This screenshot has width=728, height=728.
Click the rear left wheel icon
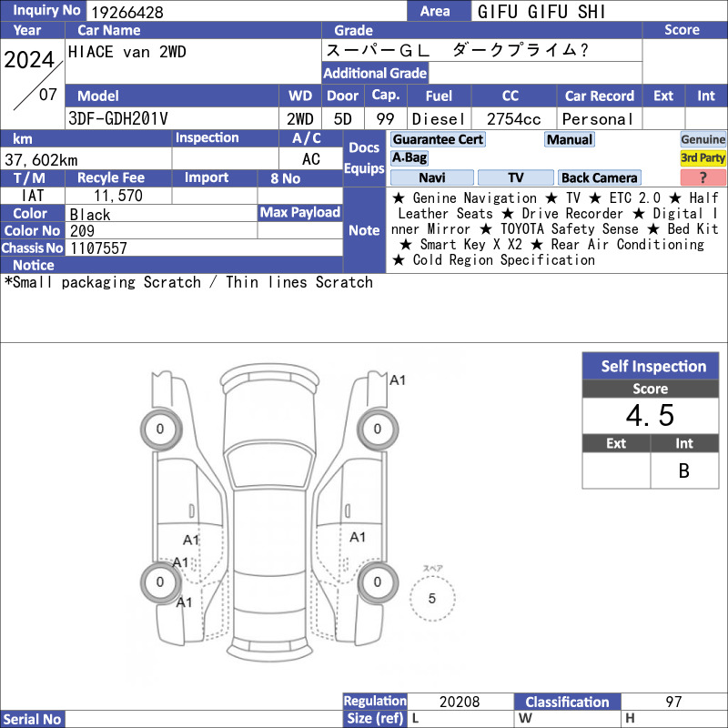[x=161, y=582]
